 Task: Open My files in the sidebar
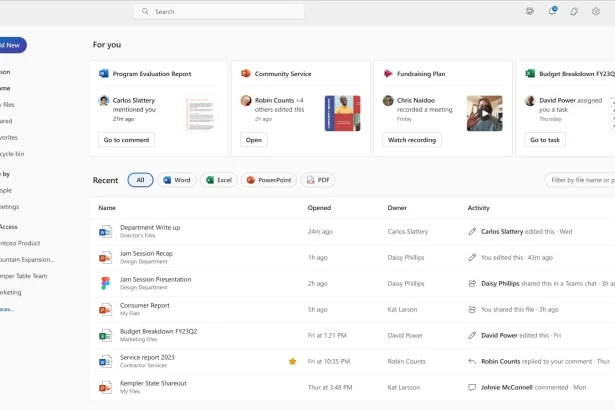(x=7, y=105)
